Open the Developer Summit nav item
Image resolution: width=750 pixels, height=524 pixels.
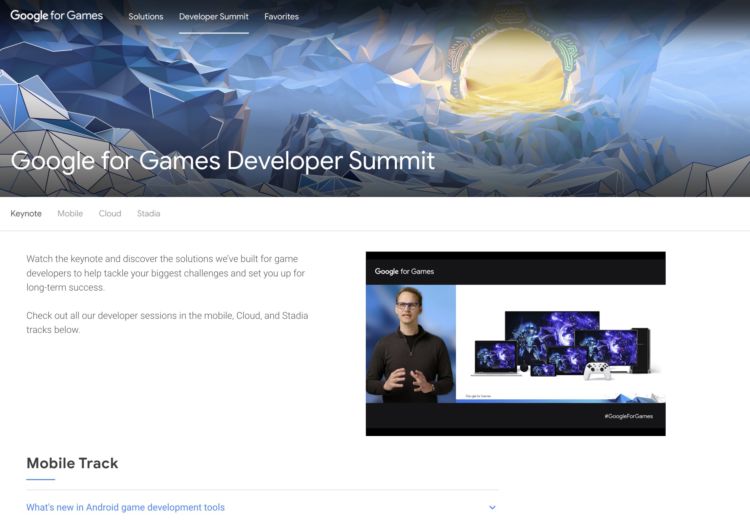pyautogui.click(x=214, y=16)
